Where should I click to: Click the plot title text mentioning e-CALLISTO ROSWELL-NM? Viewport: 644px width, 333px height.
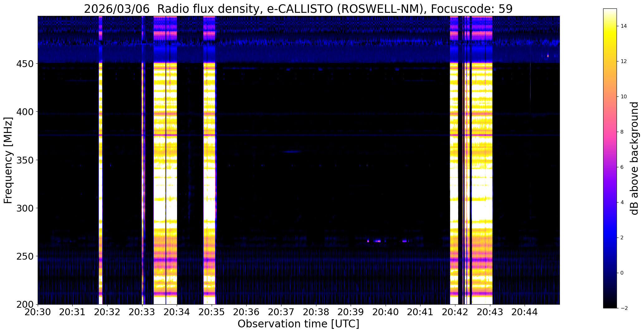(x=298, y=9)
